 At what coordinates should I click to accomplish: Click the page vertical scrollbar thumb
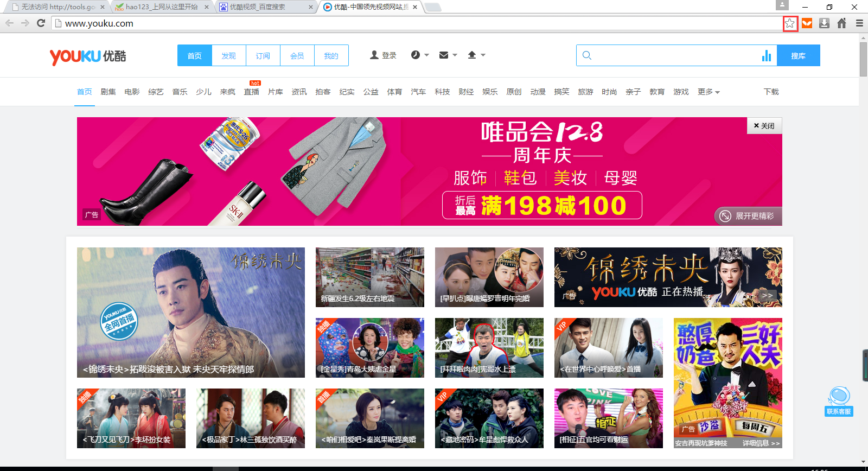[x=863, y=59]
